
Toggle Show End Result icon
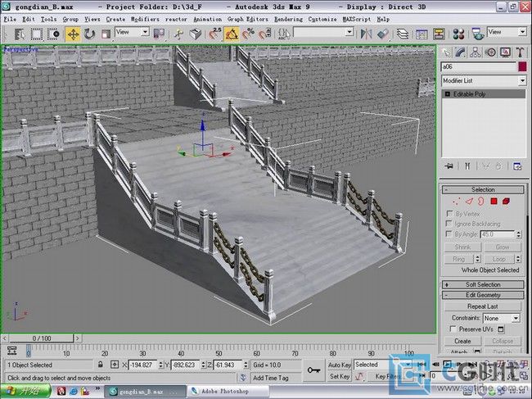tap(467, 166)
